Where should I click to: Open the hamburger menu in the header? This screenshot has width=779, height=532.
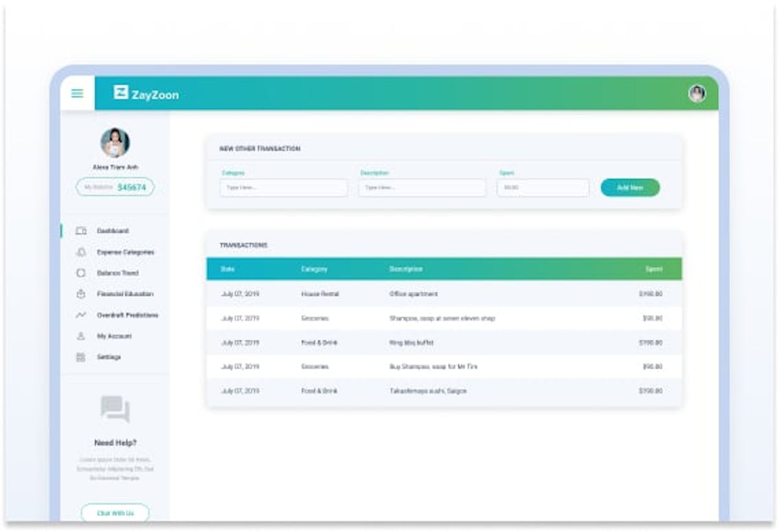77,93
